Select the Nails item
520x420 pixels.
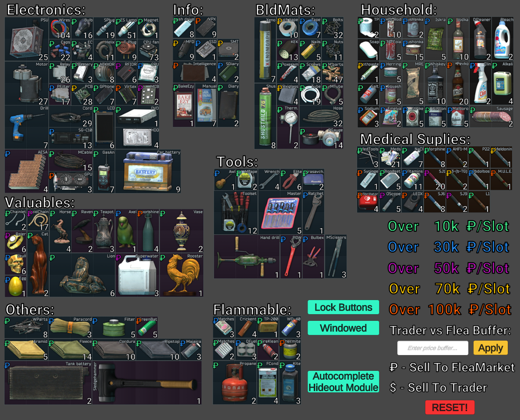tap(311, 50)
